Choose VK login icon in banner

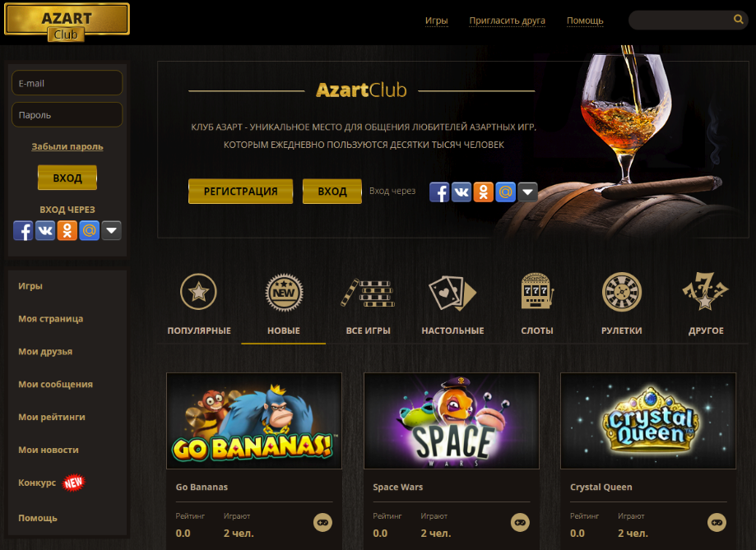[461, 192]
